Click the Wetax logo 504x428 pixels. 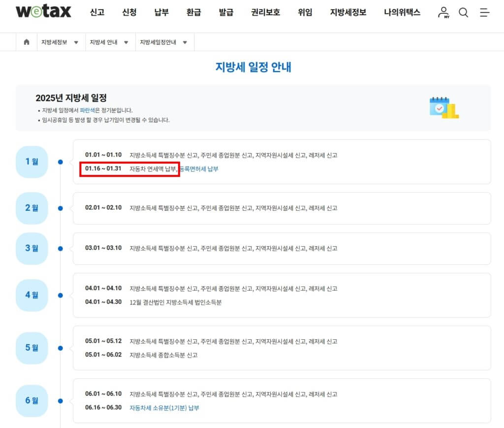click(43, 12)
